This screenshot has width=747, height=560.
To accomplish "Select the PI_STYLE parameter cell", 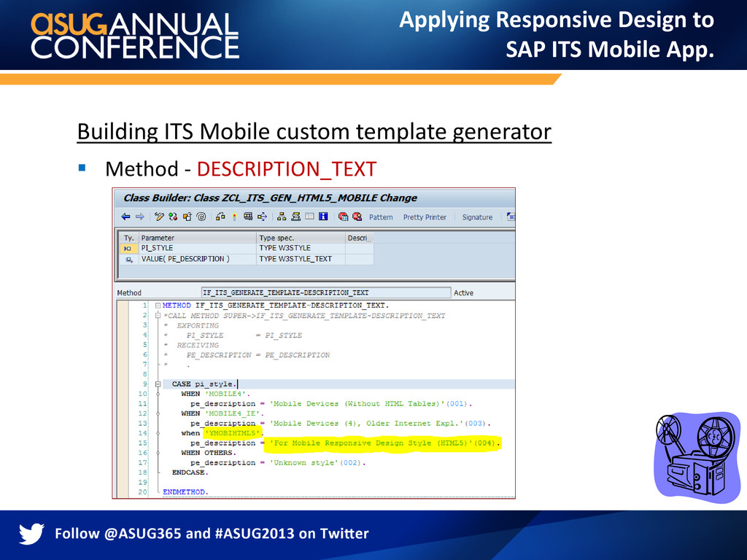I will click(x=197, y=248).
